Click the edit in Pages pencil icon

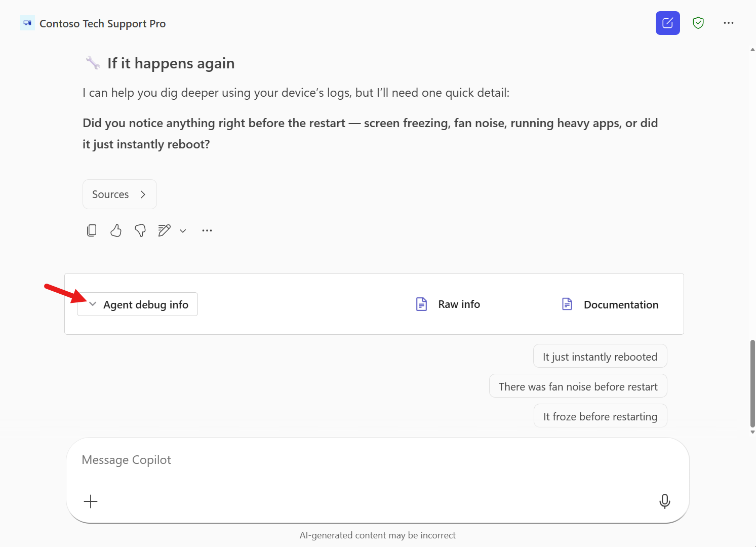(164, 230)
